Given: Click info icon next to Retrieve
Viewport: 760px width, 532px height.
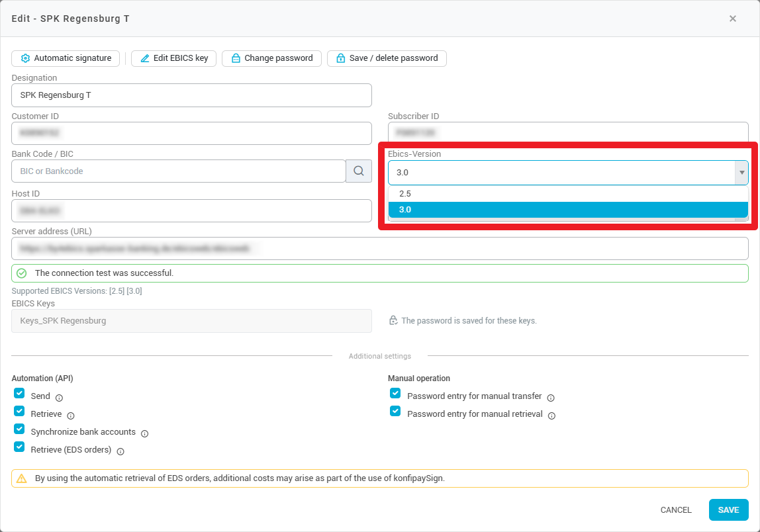Looking at the screenshot, I should coord(71,416).
